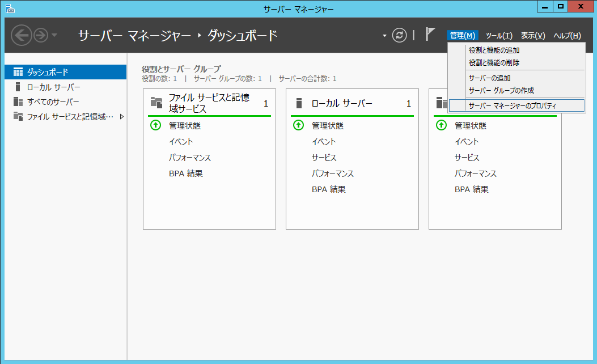Screen dimensions: 597x364
Task: Open dropdown arrow left of refresh icon
Action: pos(384,36)
